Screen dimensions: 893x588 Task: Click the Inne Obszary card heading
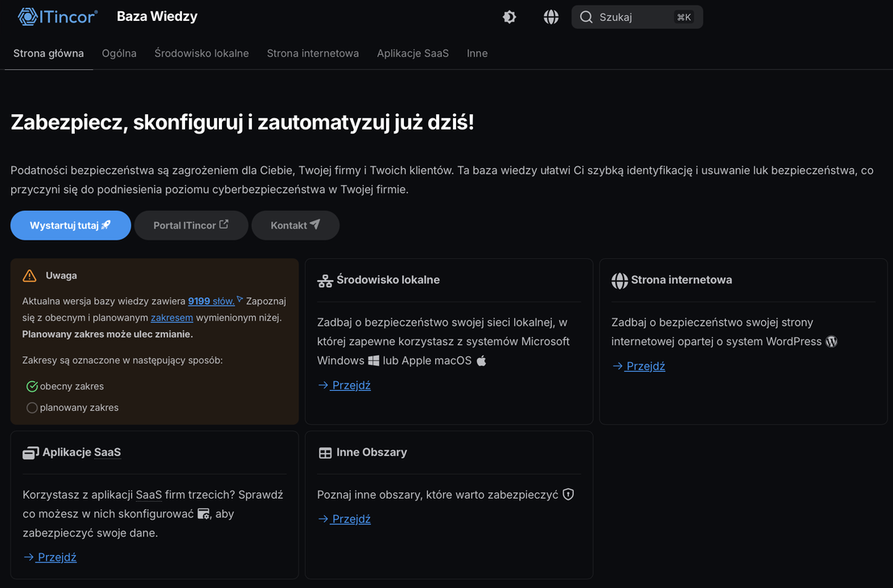coord(372,453)
